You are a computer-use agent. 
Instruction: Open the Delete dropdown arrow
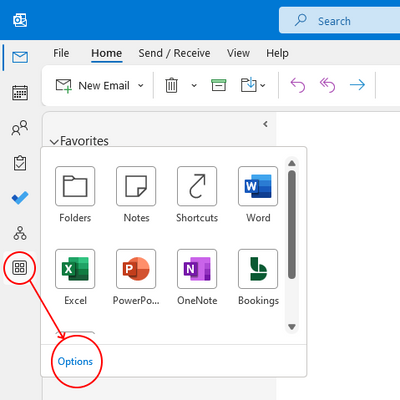tap(194, 86)
